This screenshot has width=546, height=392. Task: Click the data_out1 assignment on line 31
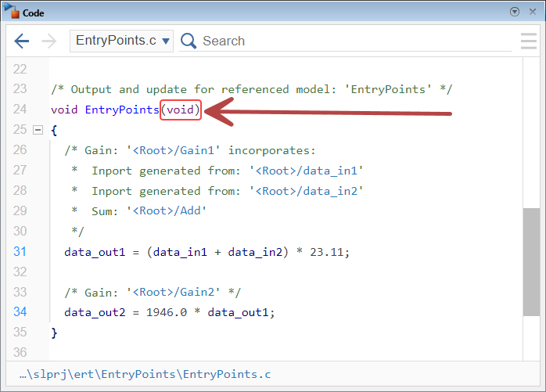click(x=207, y=252)
